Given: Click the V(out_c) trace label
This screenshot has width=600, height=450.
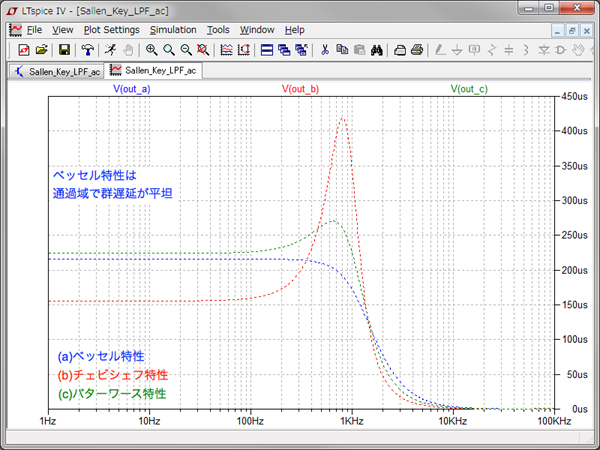Looking at the screenshot, I should (x=469, y=89).
